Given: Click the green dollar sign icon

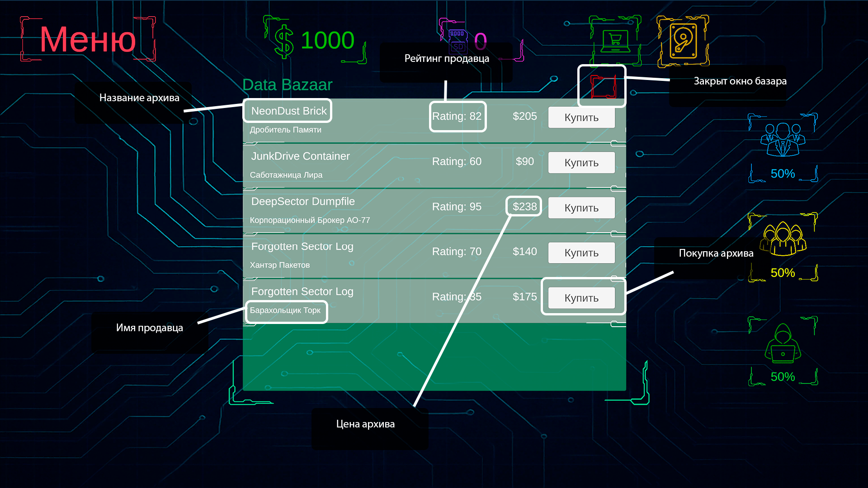Looking at the screenshot, I should (x=284, y=41).
